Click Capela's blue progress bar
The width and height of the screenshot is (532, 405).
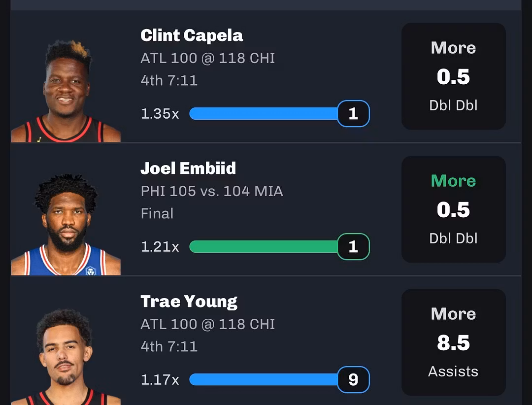pyautogui.click(x=264, y=114)
